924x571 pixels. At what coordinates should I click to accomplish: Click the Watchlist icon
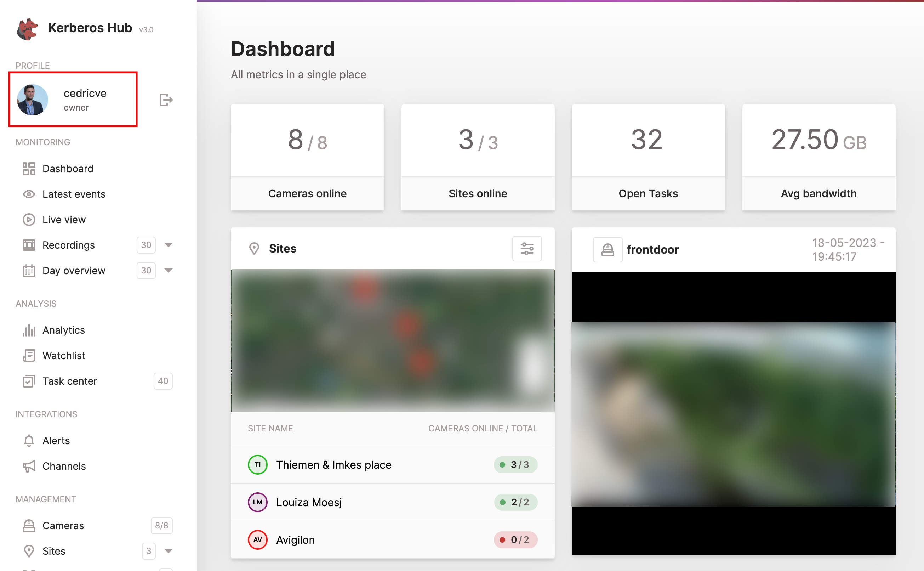[x=28, y=355]
